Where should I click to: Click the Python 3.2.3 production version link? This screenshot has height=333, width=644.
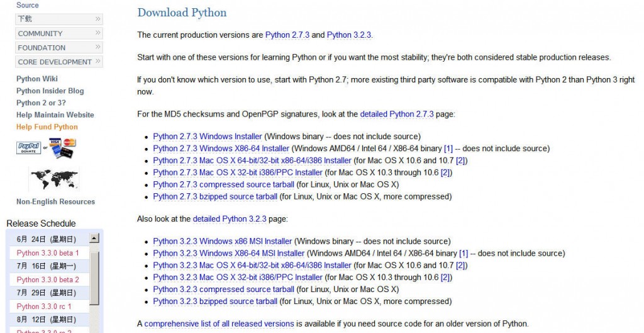click(349, 35)
